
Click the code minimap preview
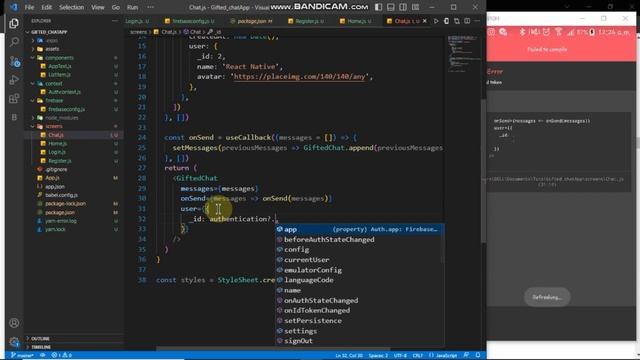pyautogui.click(x=464, y=53)
